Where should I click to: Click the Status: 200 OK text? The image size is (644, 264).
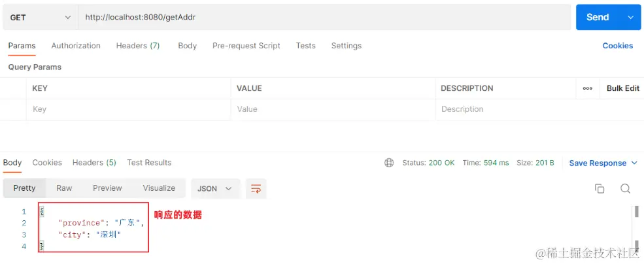coord(428,163)
